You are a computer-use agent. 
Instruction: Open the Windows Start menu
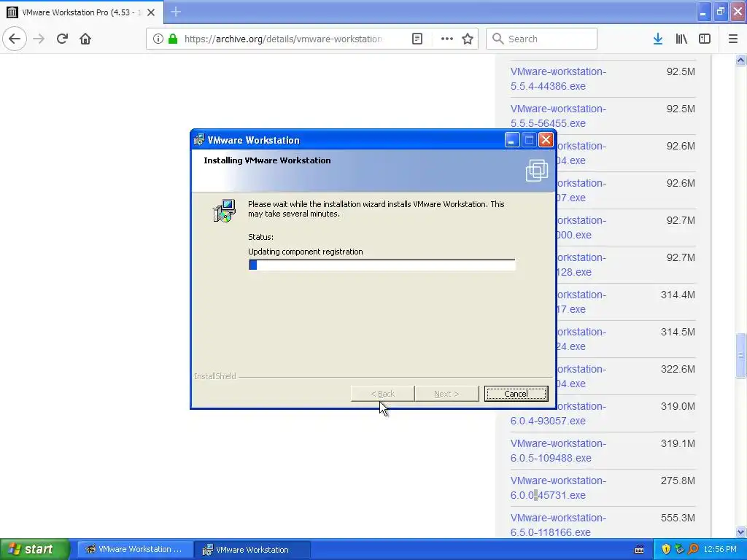coord(34,549)
